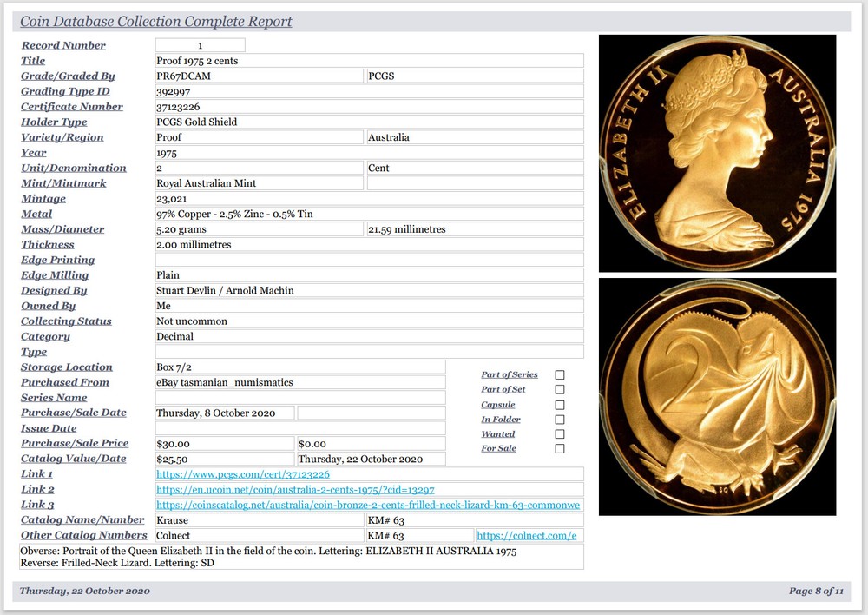Mark the coin as Wanted
This screenshot has width=868, height=615.
pyautogui.click(x=559, y=433)
